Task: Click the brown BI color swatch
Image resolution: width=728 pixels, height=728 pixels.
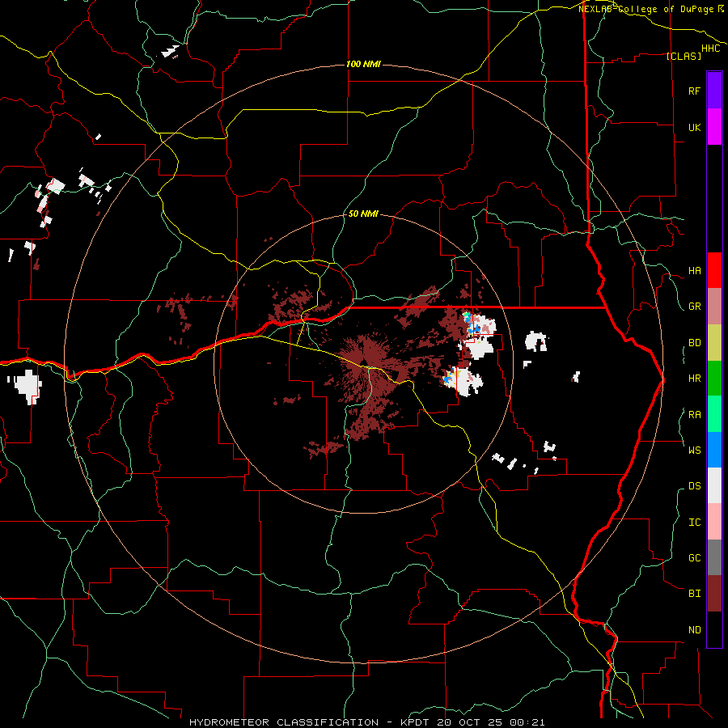Action: [714, 594]
